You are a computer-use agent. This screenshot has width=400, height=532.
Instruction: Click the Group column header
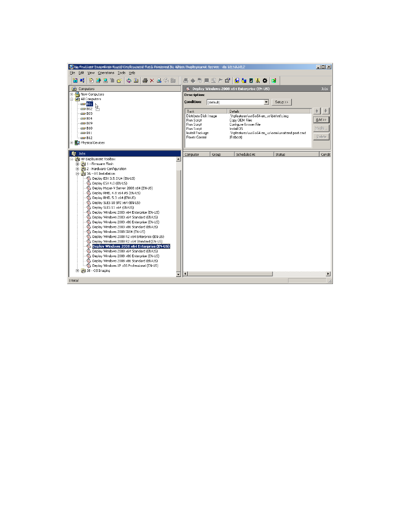click(222, 155)
